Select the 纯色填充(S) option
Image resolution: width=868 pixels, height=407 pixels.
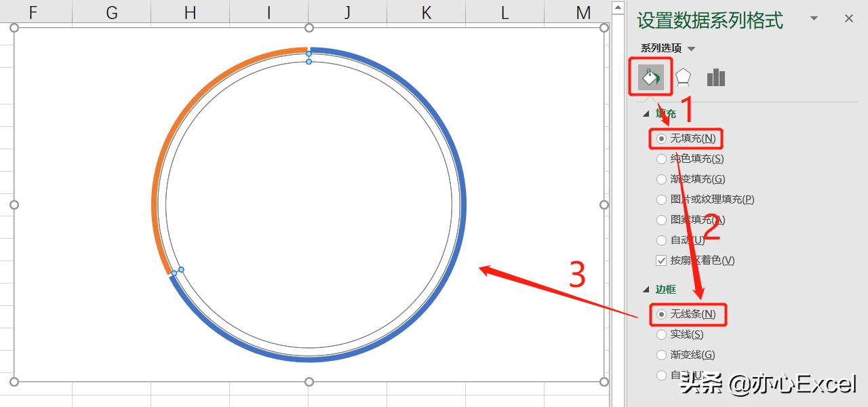tap(661, 159)
